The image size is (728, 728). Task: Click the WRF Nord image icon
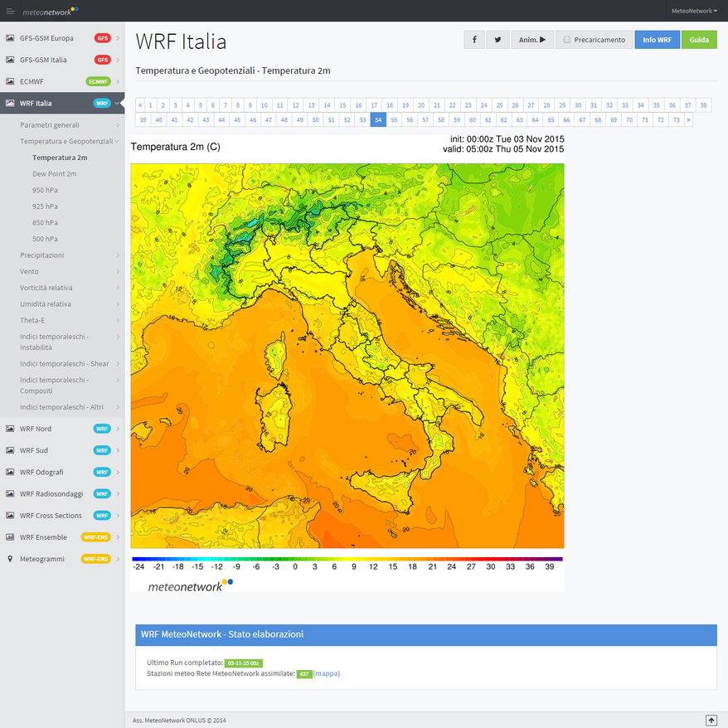10,429
